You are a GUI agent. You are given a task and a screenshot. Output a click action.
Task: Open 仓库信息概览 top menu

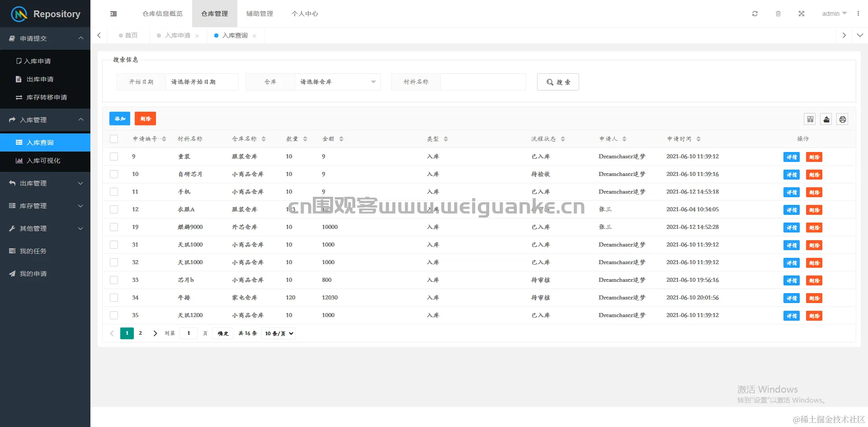tap(163, 14)
